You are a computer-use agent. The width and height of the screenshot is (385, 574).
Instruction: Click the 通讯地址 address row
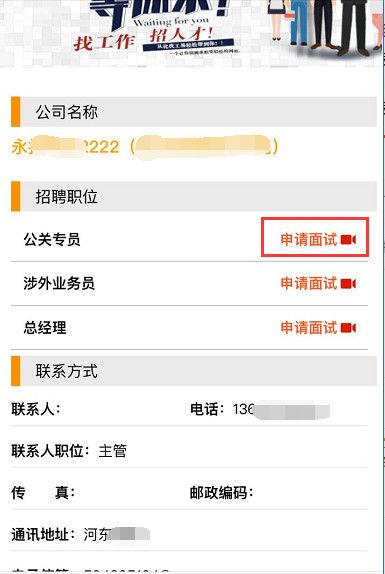189,534
